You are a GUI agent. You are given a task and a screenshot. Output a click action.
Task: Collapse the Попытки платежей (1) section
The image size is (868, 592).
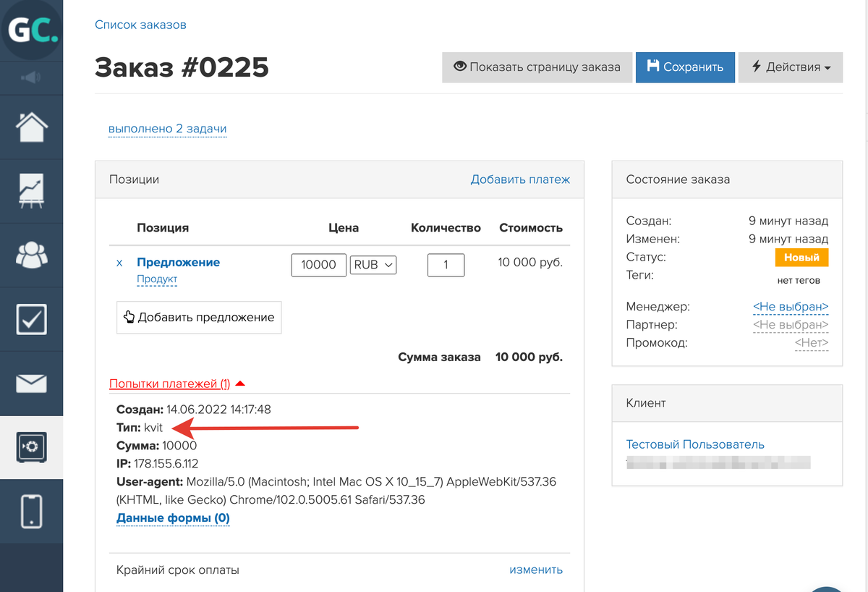point(177,384)
